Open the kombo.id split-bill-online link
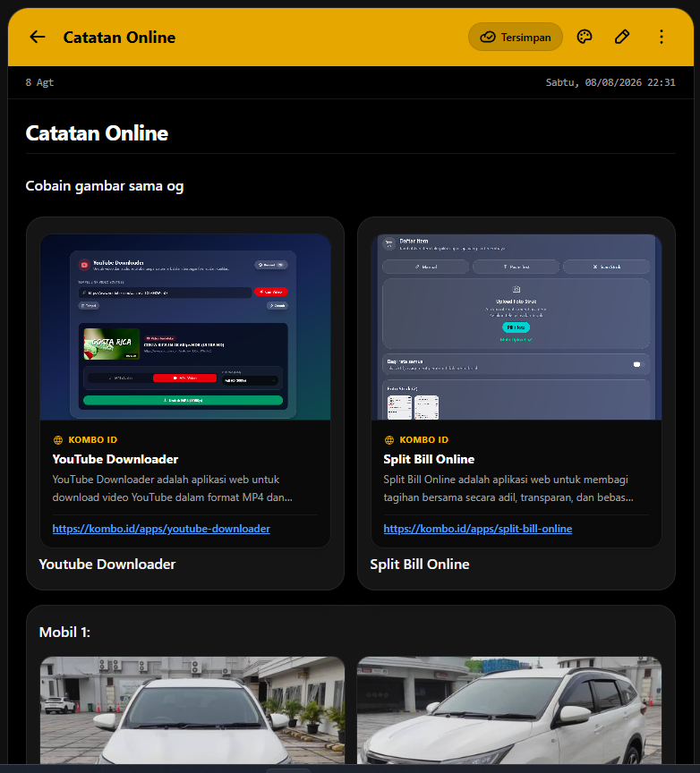 point(477,529)
